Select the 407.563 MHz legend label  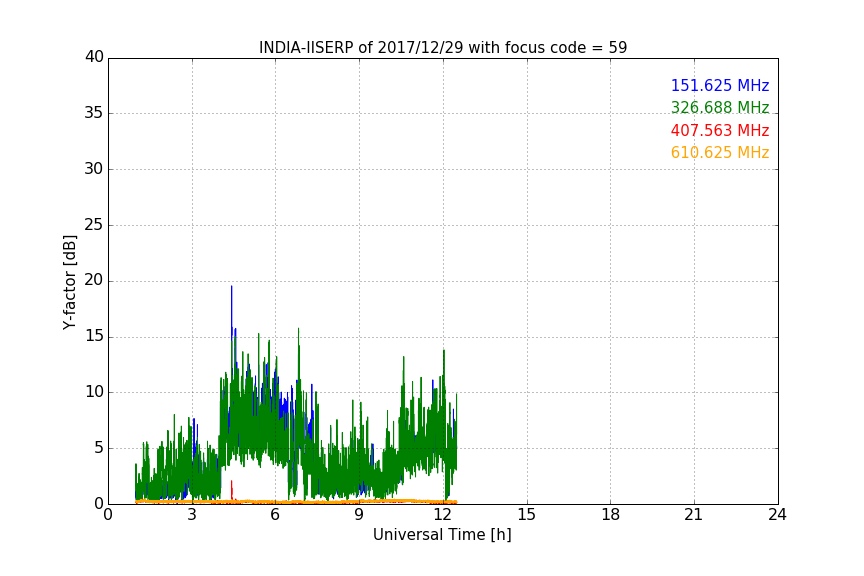tap(720, 130)
